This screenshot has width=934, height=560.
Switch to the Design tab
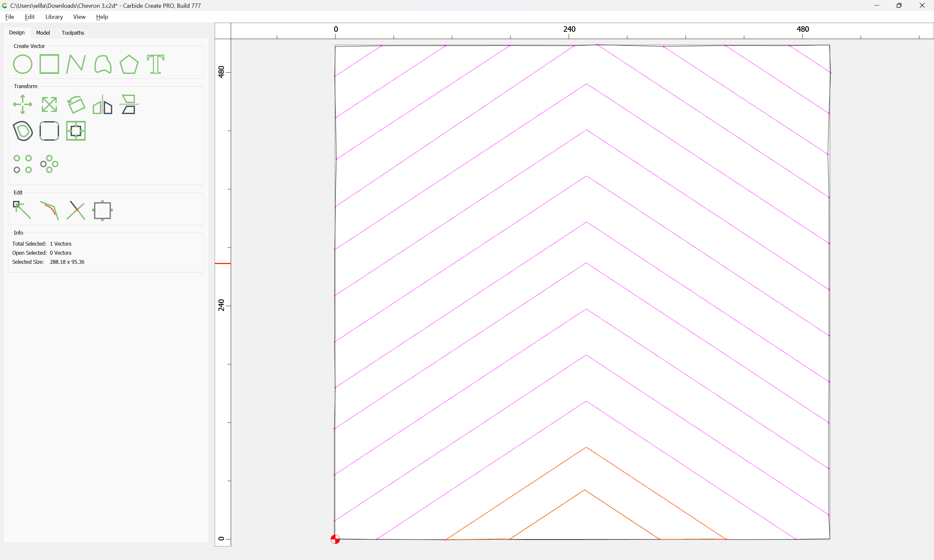tap(17, 32)
